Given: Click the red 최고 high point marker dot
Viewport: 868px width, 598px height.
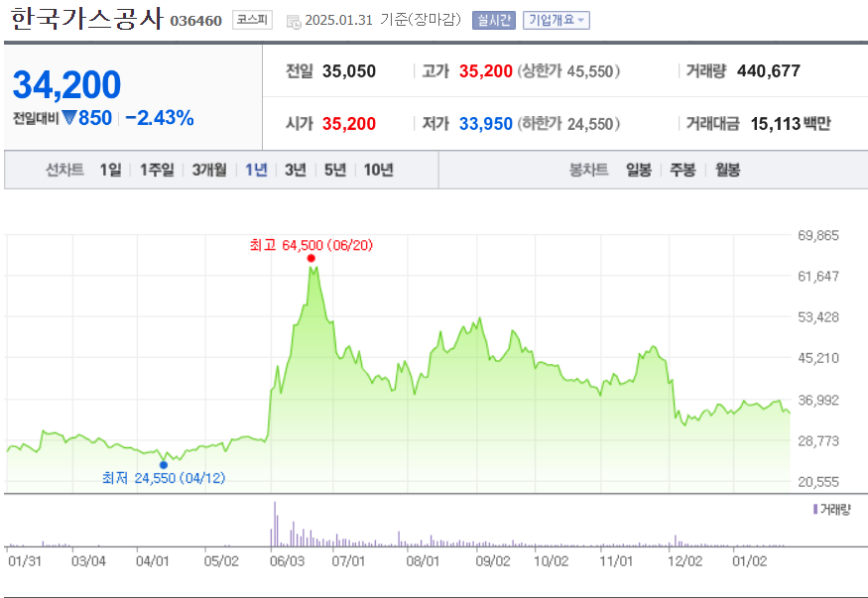Looking at the screenshot, I should pyautogui.click(x=311, y=259).
